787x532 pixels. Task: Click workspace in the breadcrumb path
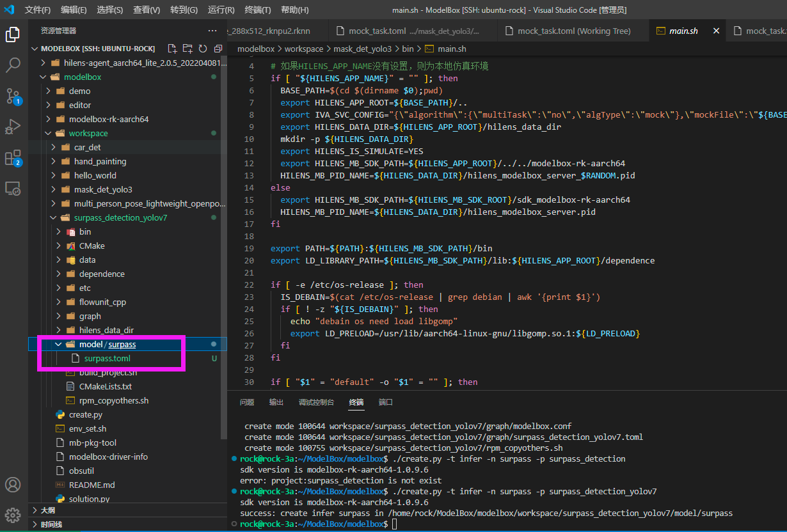click(303, 49)
